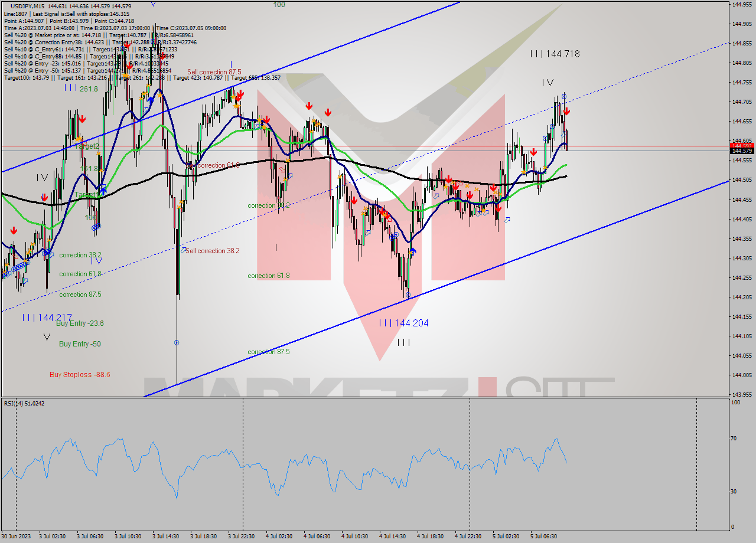Screen dimensions: 756x543
Task: Select the blue 'I I I 261.8' label
Action: pos(81,88)
